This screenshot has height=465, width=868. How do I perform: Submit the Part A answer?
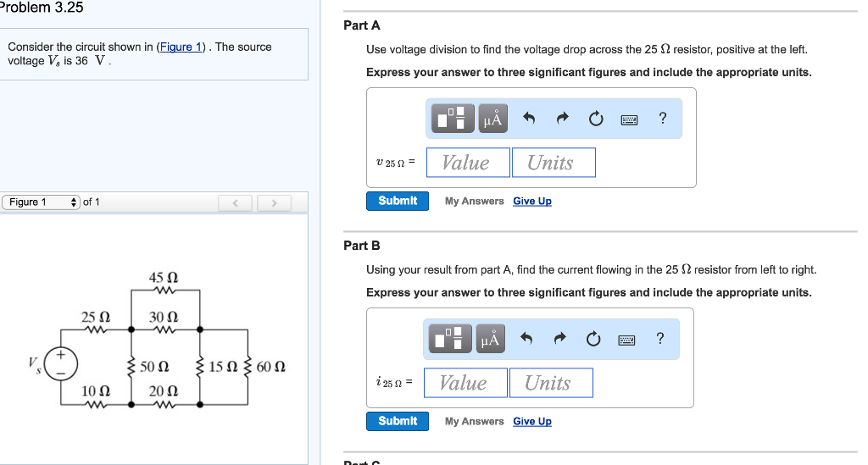[398, 201]
